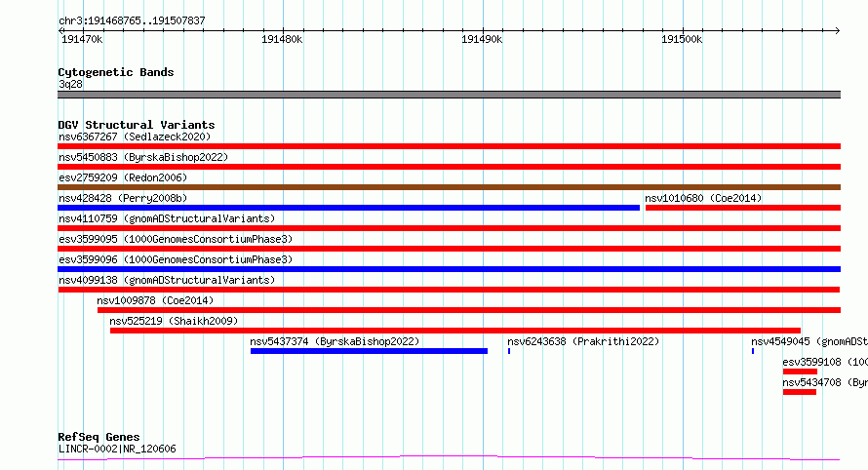The image size is (868, 470).
Task: Select the red esv3599095 variant bar
Action: pos(449,249)
